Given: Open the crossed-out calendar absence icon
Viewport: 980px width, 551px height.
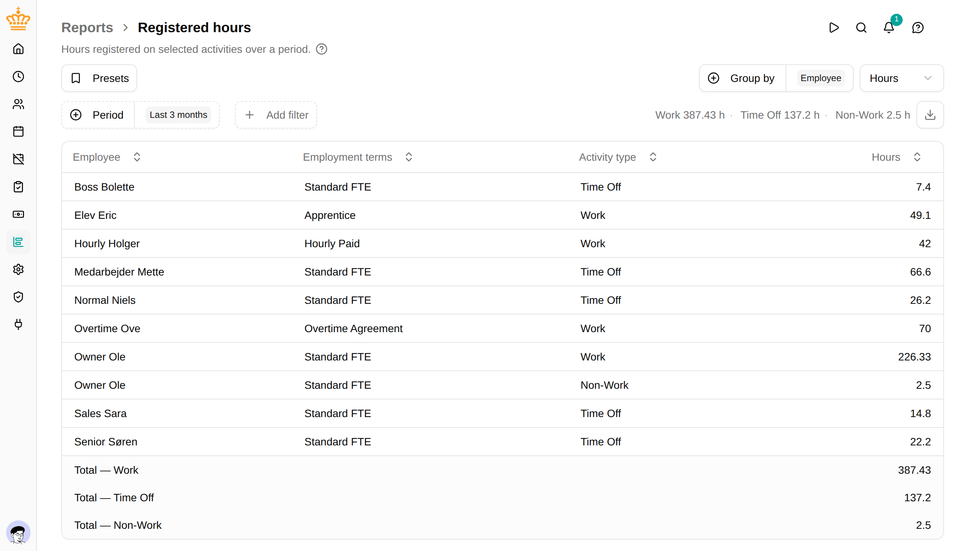Looking at the screenshot, I should 18,159.
